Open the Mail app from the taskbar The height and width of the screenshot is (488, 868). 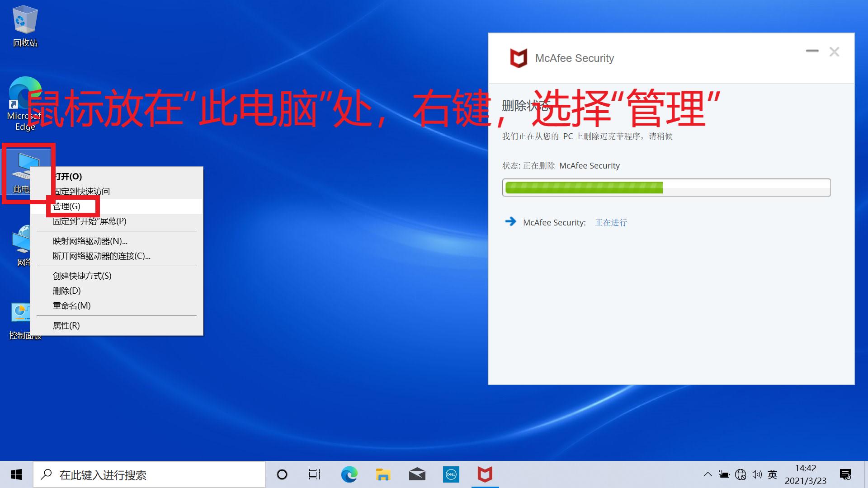coord(417,474)
